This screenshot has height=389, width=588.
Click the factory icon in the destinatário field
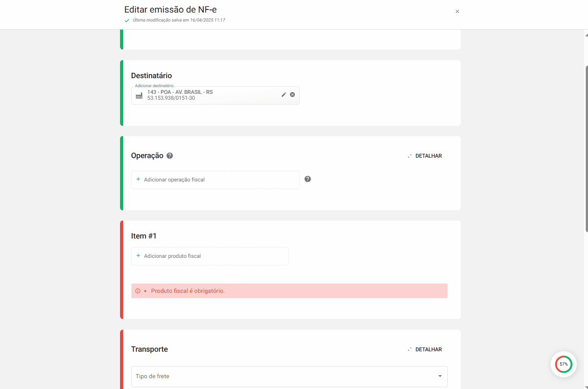click(139, 95)
